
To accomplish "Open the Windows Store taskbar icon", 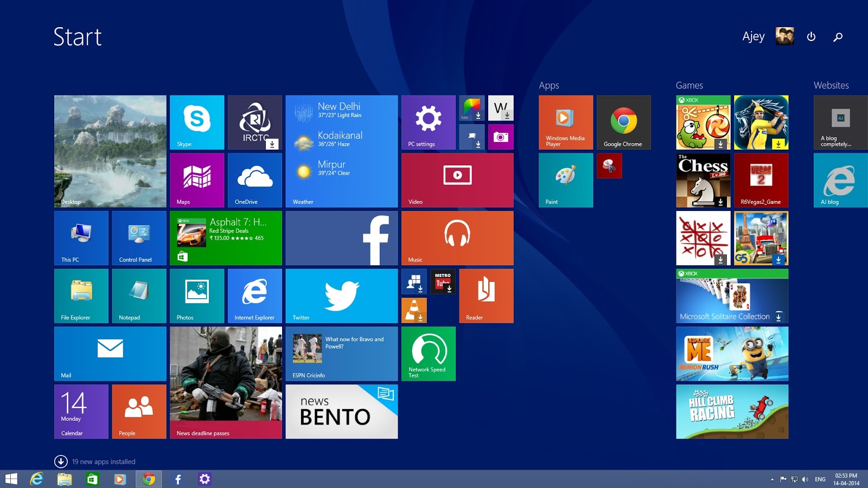I will point(93,479).
